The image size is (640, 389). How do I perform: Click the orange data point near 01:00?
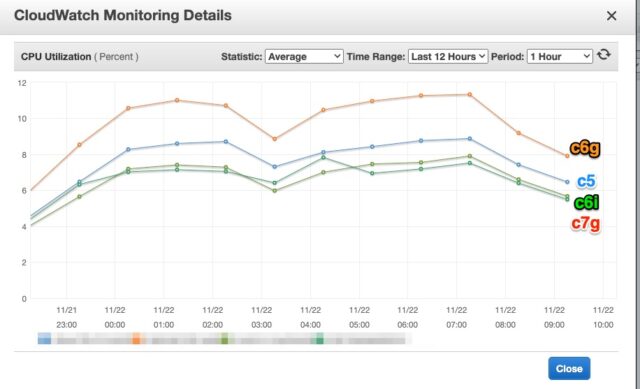coord(177,100)
